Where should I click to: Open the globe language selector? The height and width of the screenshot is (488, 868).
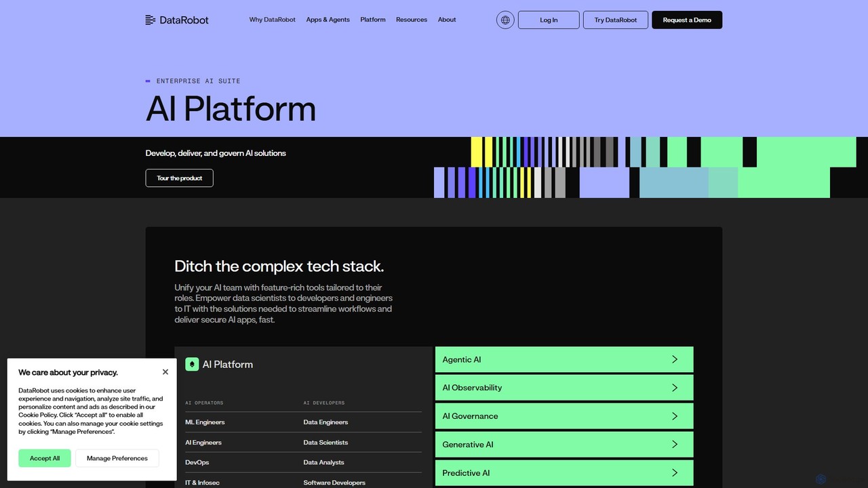[x=505, y=20]
